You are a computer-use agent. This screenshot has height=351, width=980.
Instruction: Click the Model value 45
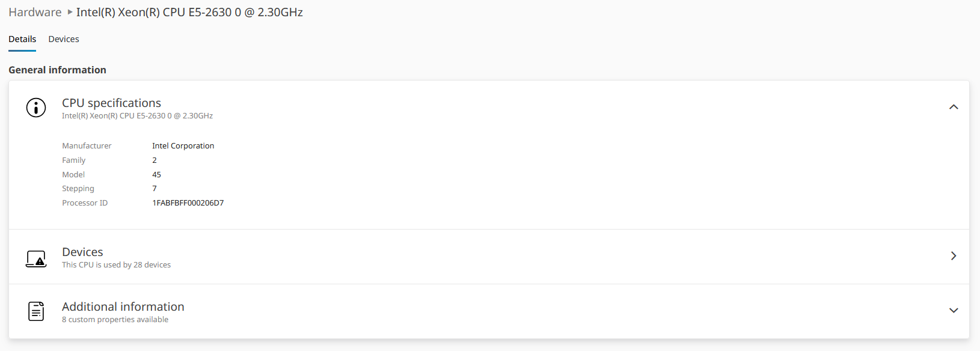pyautogui.click(x=156, y=175)
